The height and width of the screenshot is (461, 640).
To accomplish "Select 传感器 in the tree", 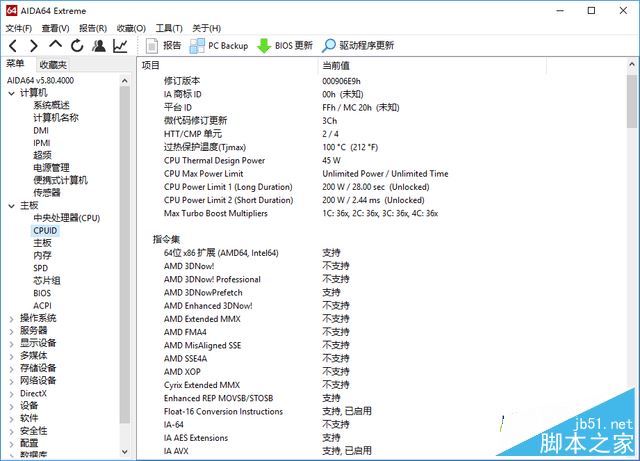I will (47, 193).
